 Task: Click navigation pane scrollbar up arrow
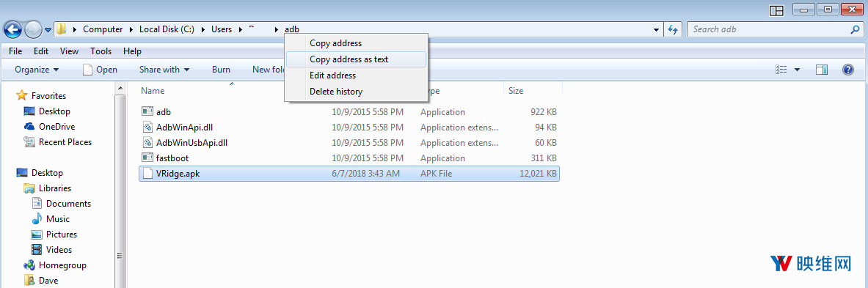pyautogui.click(x=120, y=89)
